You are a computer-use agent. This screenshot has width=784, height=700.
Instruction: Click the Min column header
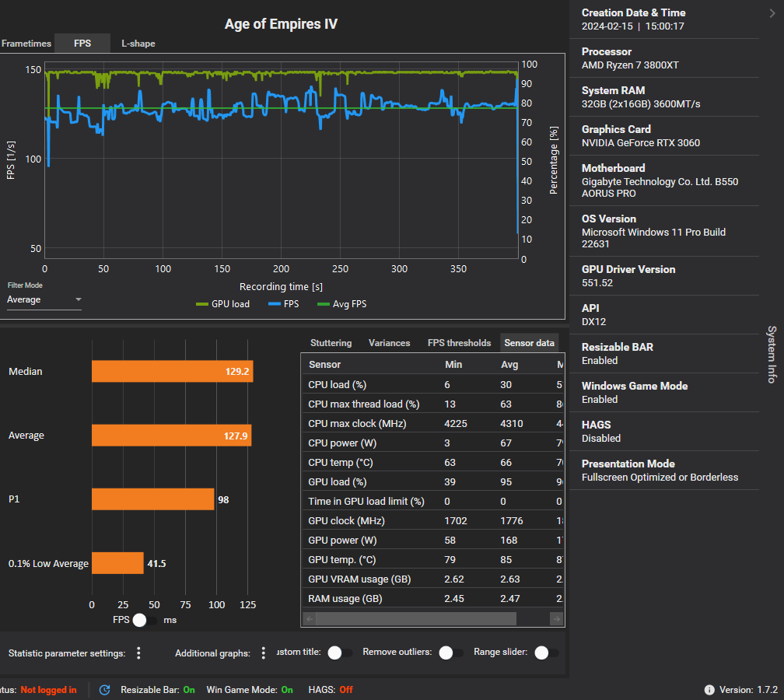point(453,365)
